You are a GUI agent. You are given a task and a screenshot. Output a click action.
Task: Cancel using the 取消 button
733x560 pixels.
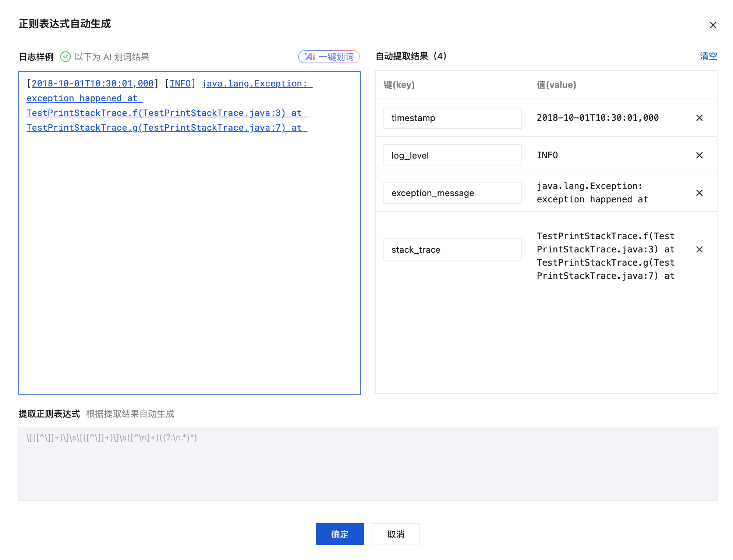(x=396, y=534)
